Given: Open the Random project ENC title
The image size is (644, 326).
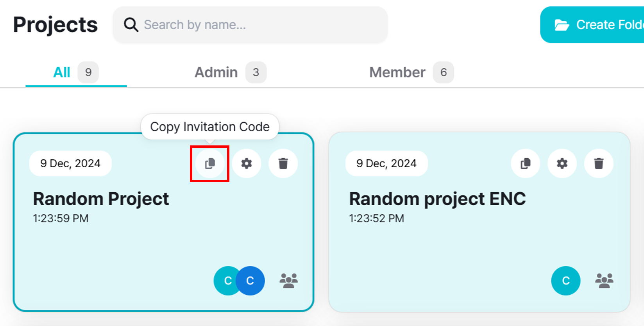Looking at the screenshot, I should tap(437, 199).
